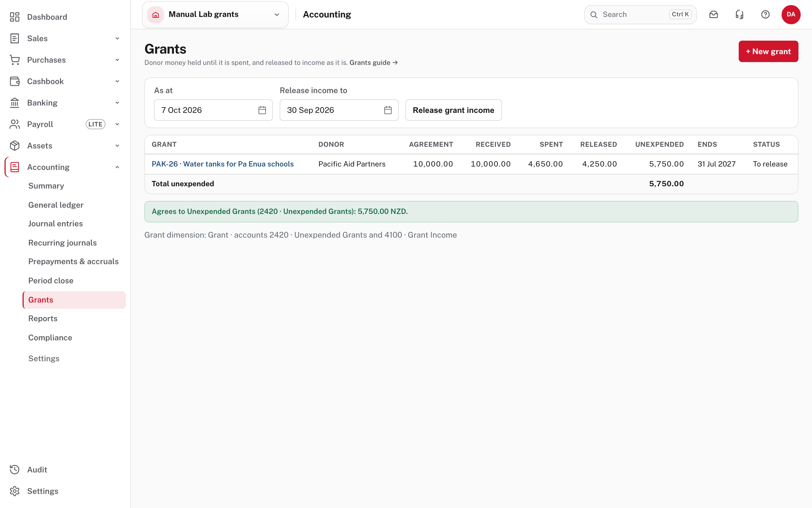
Task: Open the General ledger submenu item
Action: point(56,205)
